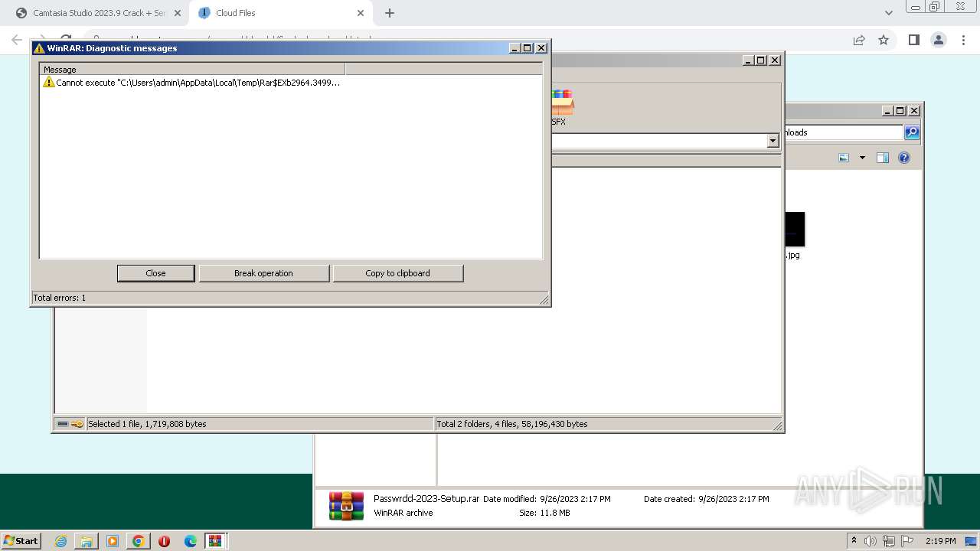This screenshot has height=551, width=980.
Task: Click the WinRAR status bar drive icon
Action: [63, 424]
